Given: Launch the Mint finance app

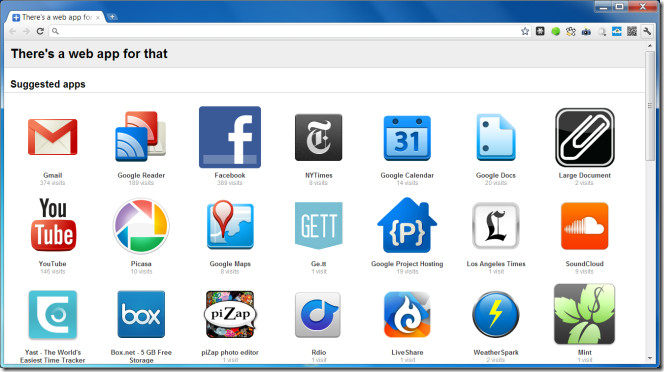Looking at the screenshot, I should [584, 314].
